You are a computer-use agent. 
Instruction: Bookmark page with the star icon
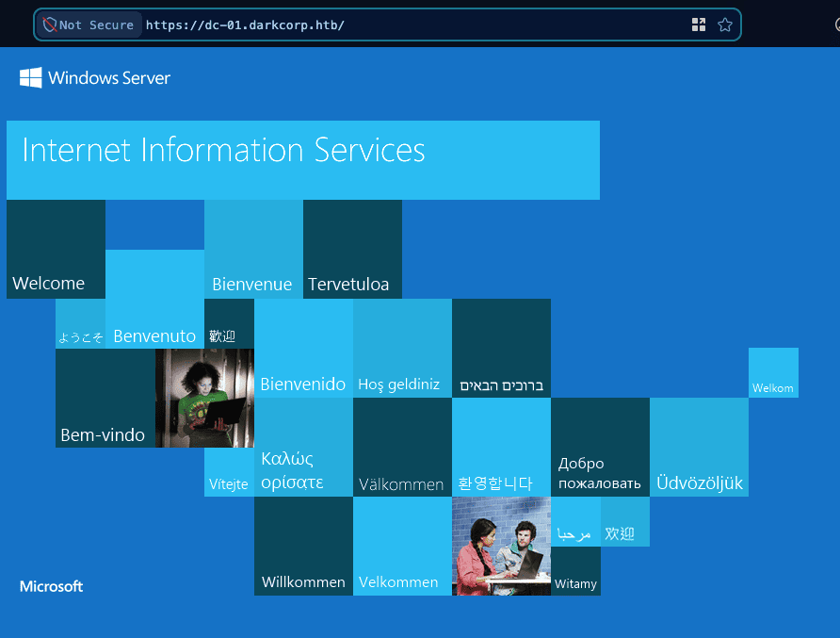pyautogui.click(x=725, y=25)
